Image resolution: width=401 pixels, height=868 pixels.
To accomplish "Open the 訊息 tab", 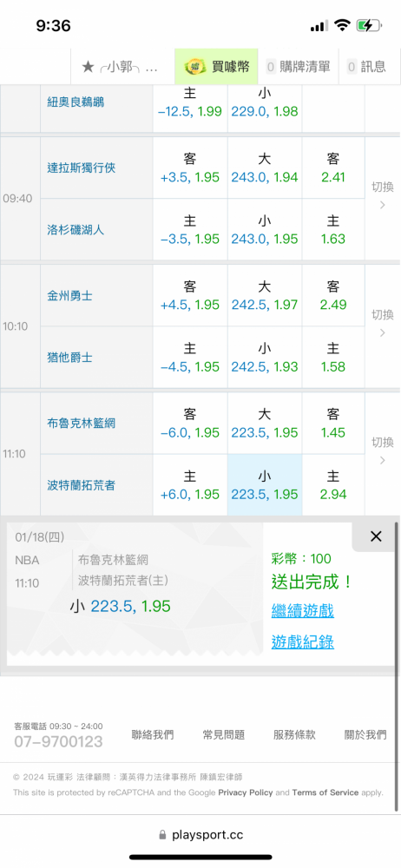I will point(366,67).
